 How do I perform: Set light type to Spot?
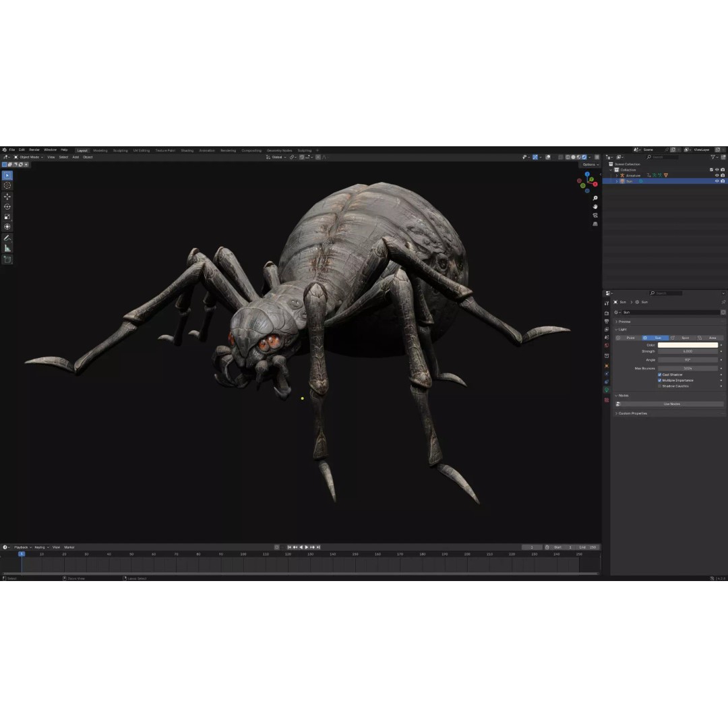(682, 338)
